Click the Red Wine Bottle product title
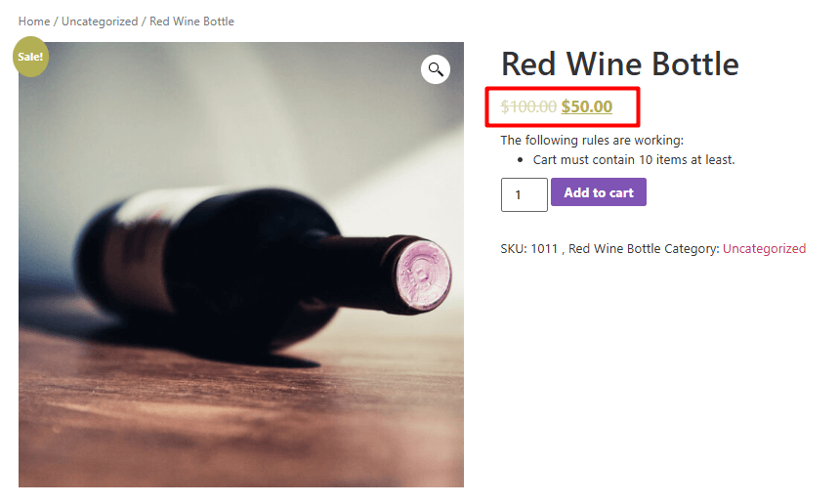The width and height of the screenshot is (839, 504). click(x=619, y=64)
